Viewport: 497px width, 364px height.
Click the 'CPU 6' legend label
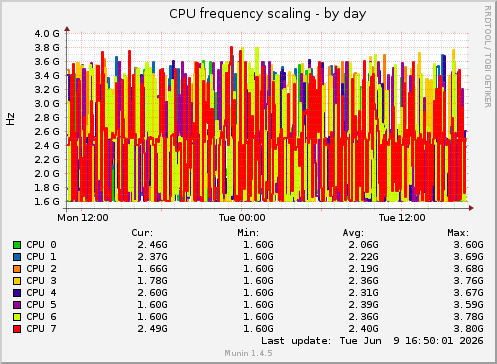pyautogui.click(x=41, y=317)
